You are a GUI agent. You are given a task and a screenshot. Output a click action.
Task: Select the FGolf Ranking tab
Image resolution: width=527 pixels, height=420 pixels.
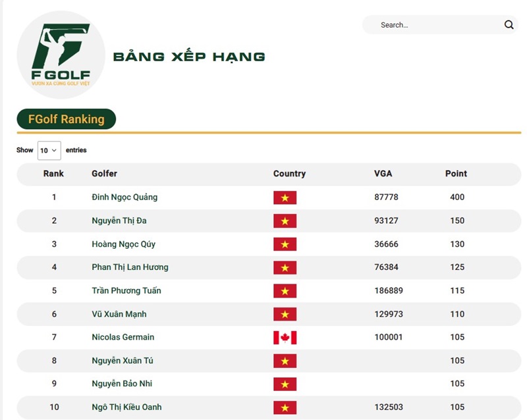coord(66,119)
